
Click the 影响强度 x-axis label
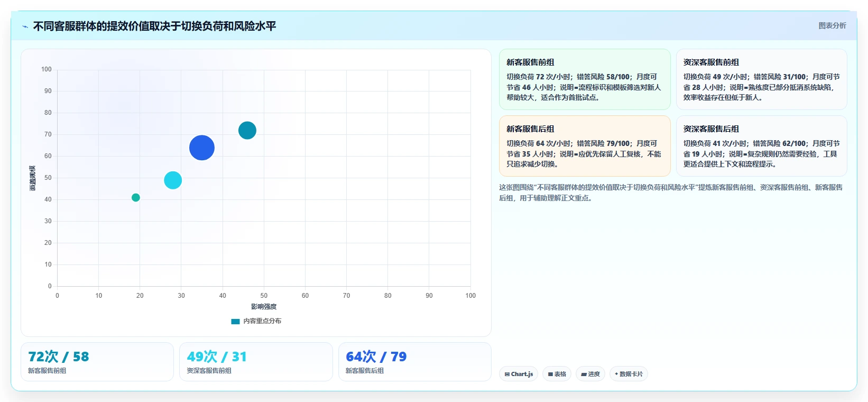click(x=264, y=307)
